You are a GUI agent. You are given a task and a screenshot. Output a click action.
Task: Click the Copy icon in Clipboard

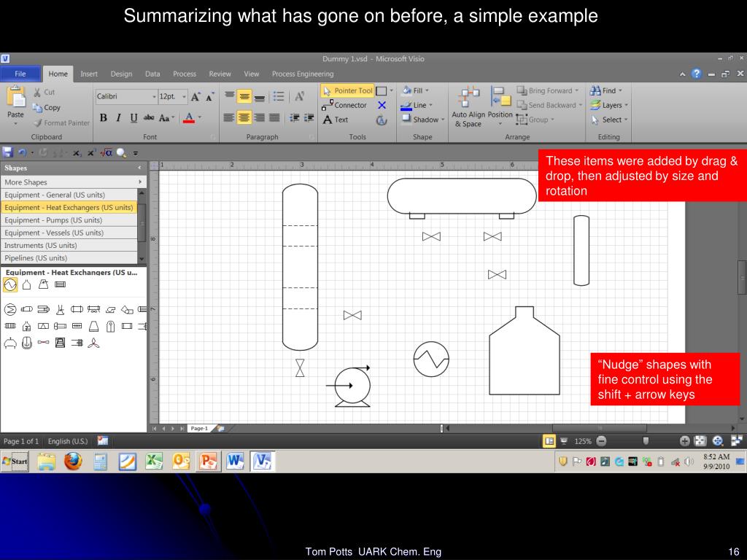click(37, 108)
